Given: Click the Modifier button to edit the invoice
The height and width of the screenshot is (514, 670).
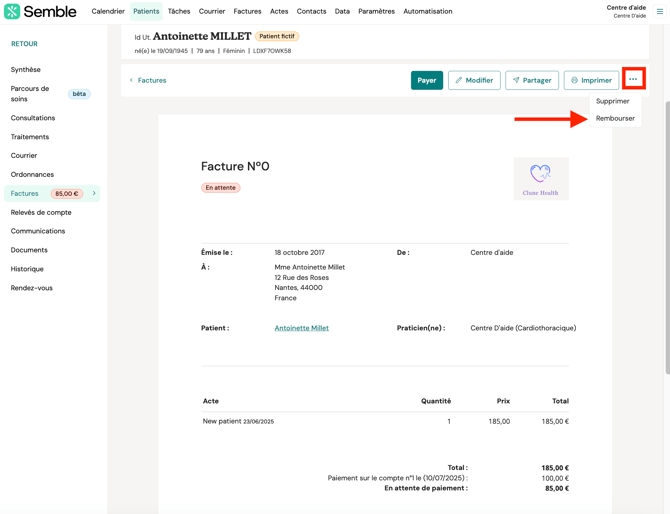Looking at the screenshot, I should point(474,80).
